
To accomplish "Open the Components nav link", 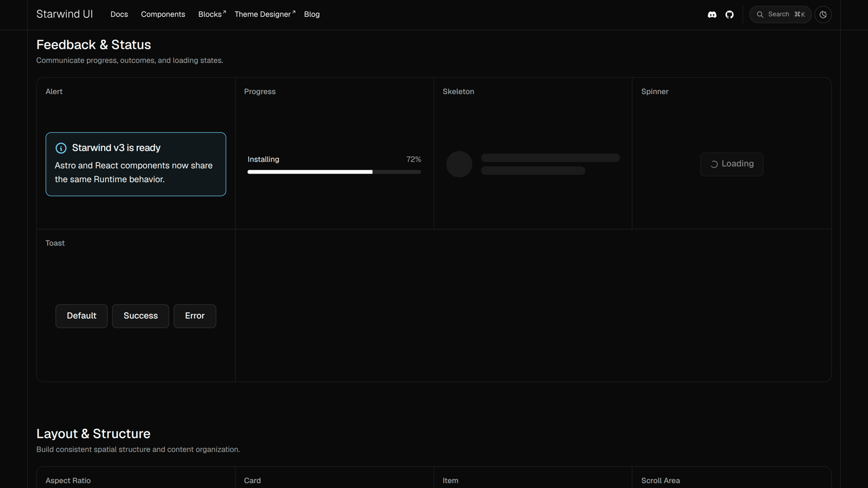I will 163,14.
